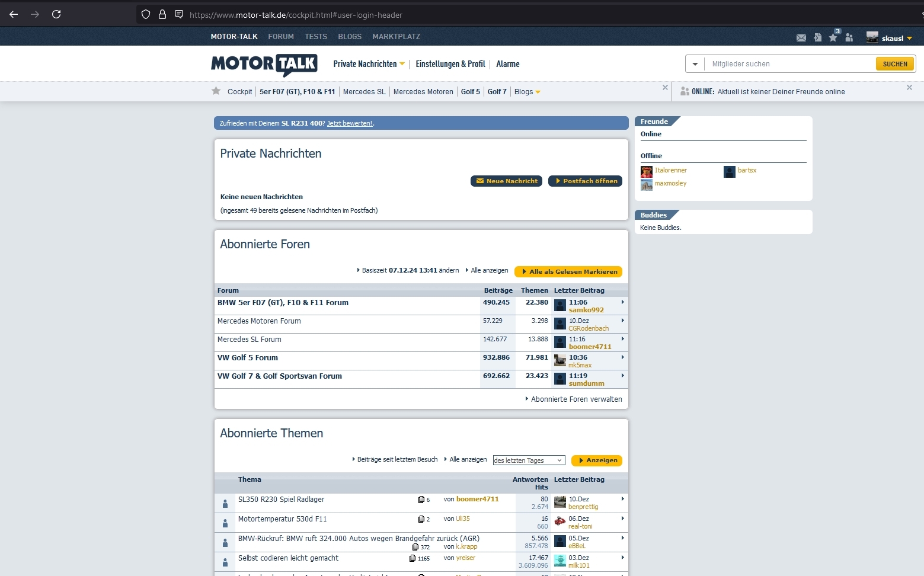This screenshot has height=576, width=924.
Task: Go to last post in Mercedes Motoren row
Action: (x=622, y=321)
